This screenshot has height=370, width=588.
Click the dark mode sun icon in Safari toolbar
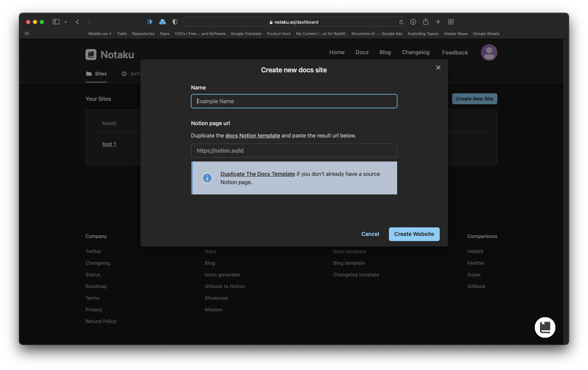tap(150, 22)
